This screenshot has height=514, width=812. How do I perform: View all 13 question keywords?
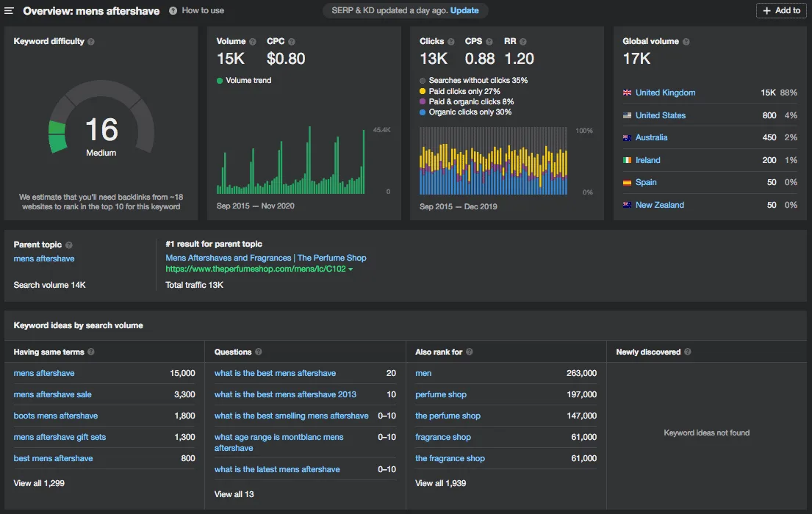click(x=234, y=494)
